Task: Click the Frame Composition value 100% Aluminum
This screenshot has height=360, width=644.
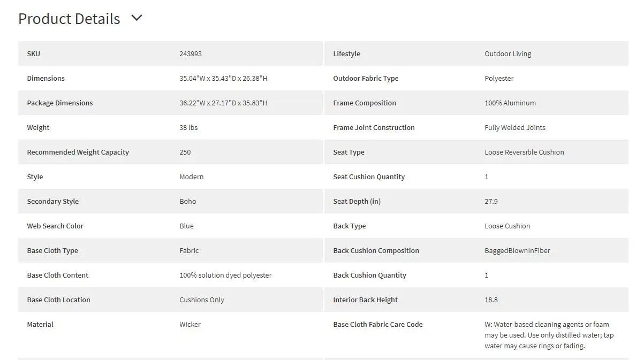Action: tap(510, 103)
